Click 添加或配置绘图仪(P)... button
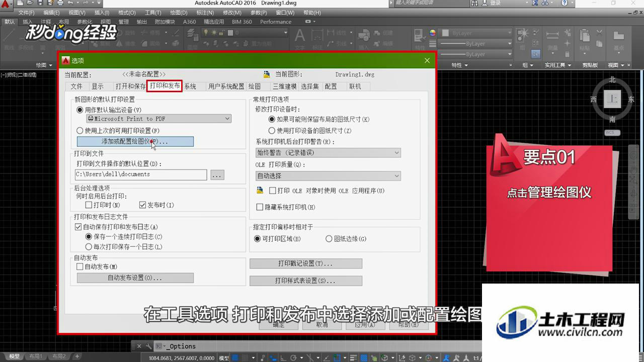 click(135, 142)
